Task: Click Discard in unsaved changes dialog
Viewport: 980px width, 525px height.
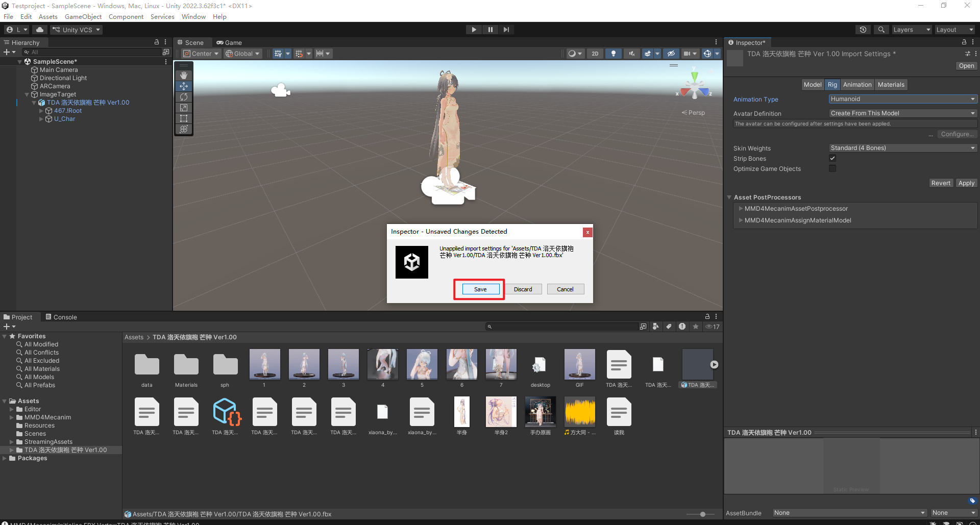Action: (x=523, y=289)
